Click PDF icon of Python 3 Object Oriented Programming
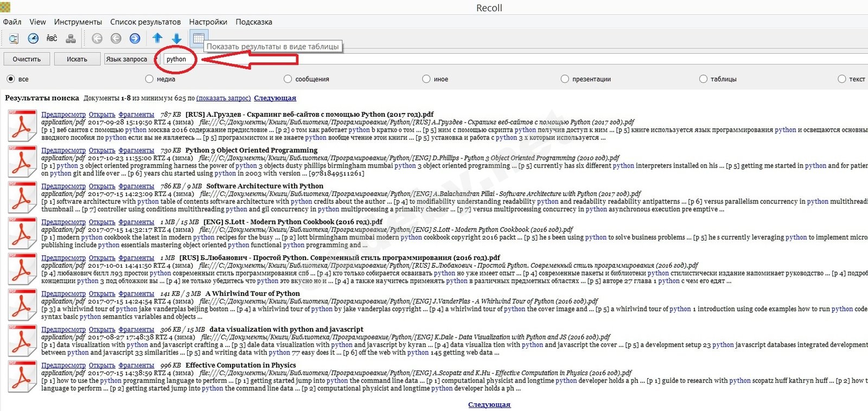868x411 pixels. click(x=22, y=162)
